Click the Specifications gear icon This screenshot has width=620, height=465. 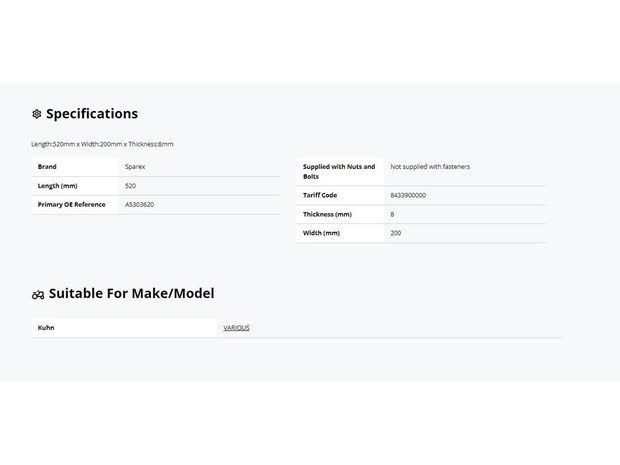(x=36, y=114)
